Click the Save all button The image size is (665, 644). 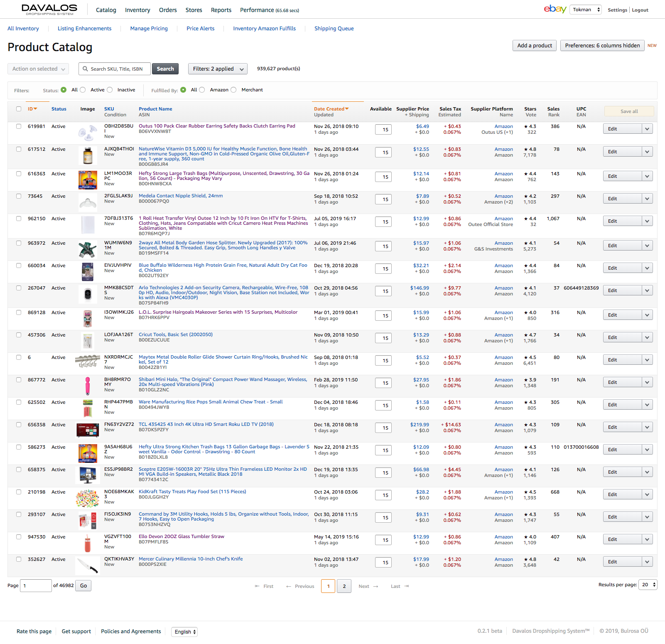click(629, 111)
